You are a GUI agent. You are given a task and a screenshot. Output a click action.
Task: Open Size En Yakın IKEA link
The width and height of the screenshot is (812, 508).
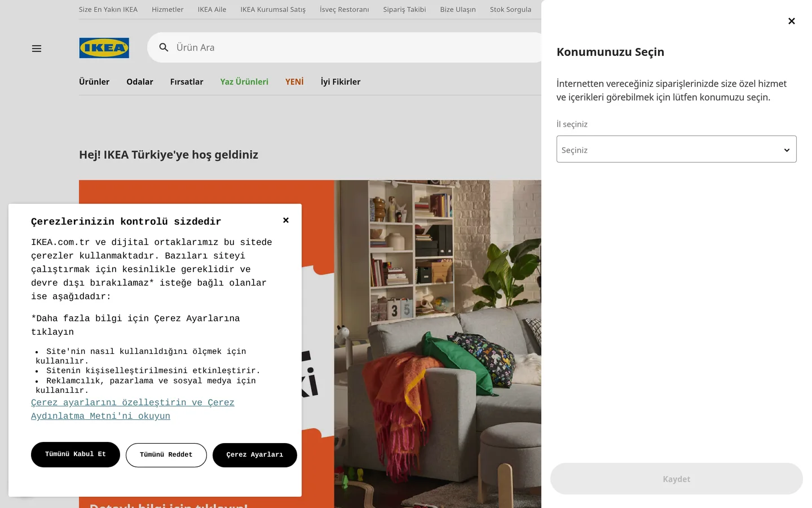108,10
